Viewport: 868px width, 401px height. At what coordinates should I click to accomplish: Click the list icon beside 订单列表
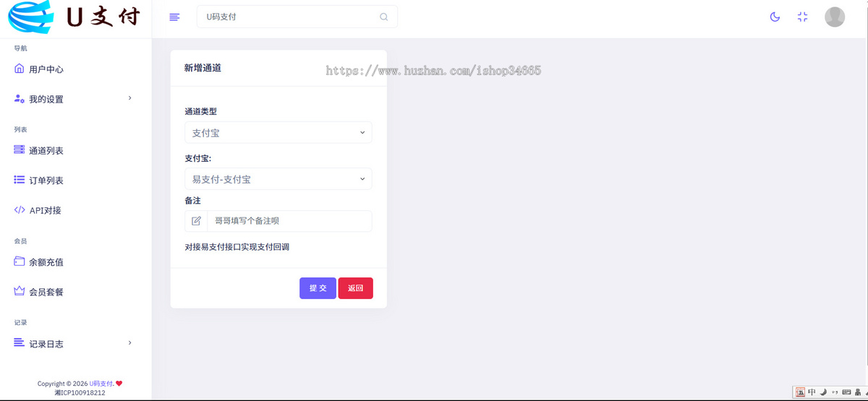pyautogui.click(x=20, y=179)
